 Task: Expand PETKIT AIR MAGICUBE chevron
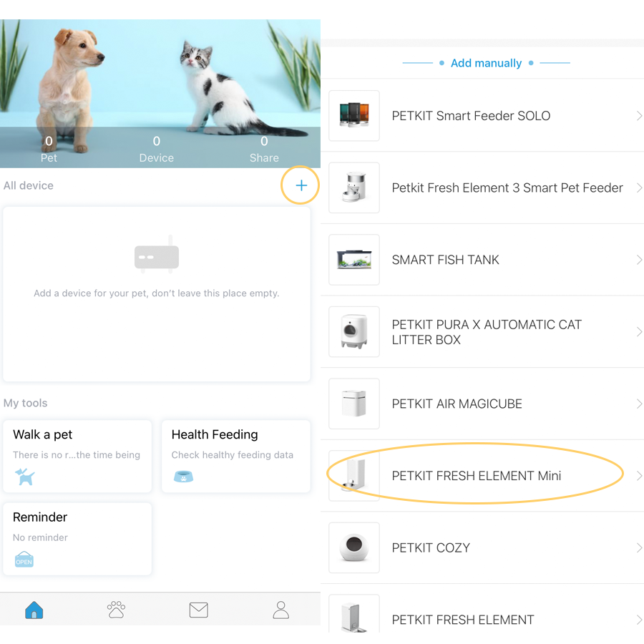[x=639, y=404]
